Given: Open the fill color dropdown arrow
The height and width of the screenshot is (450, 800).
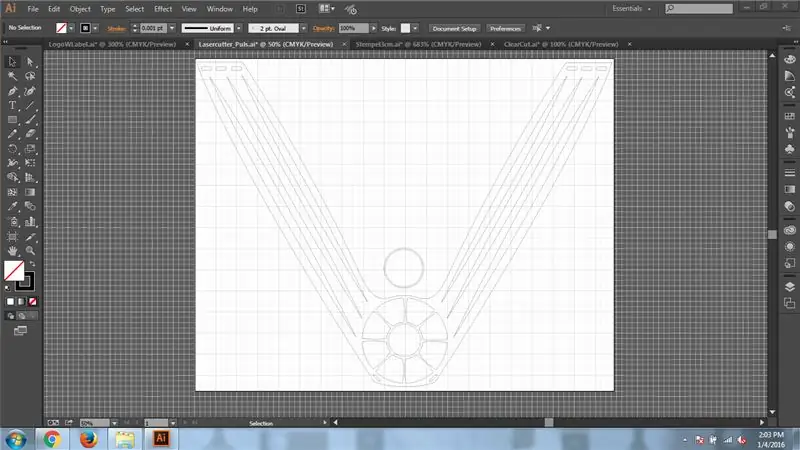Looking at the screenshot, I should [x=71, y=29].
